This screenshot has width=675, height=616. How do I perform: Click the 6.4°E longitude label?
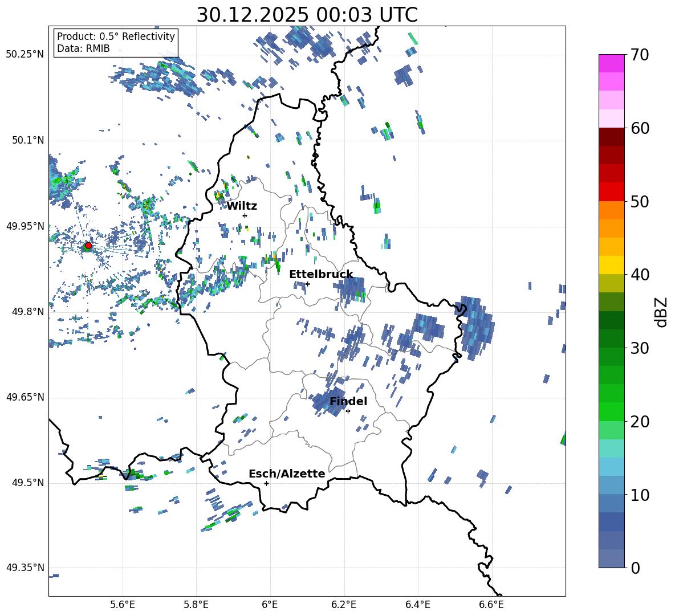tap(417, 605)
